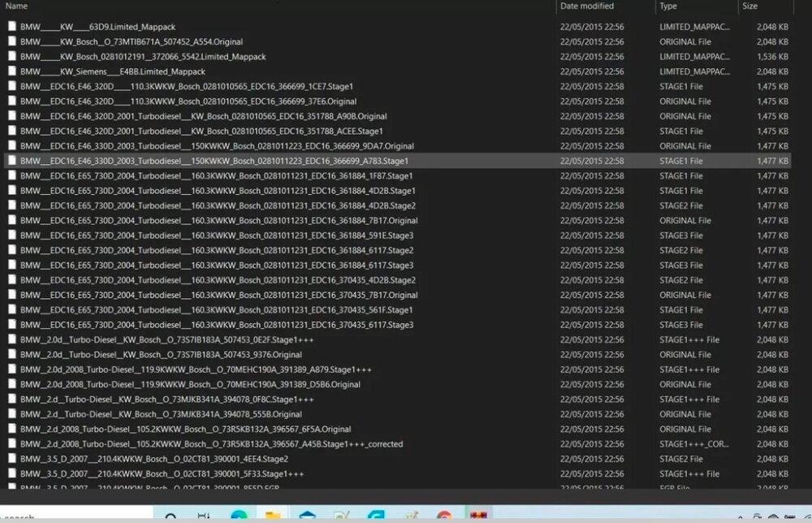
Task: Click the vertical scrollbar of the file list
Action: [x=806, y=244]
